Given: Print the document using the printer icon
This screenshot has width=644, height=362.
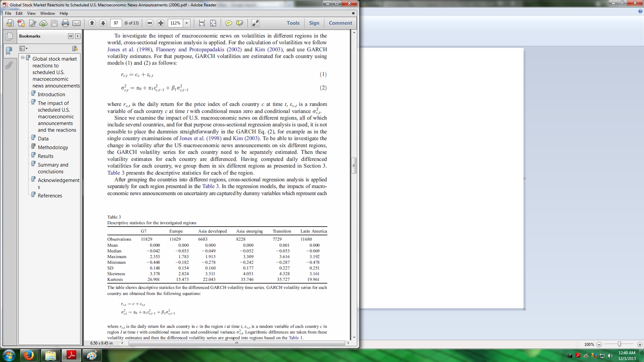Looking at the screenshot, I should click(65, 23).
